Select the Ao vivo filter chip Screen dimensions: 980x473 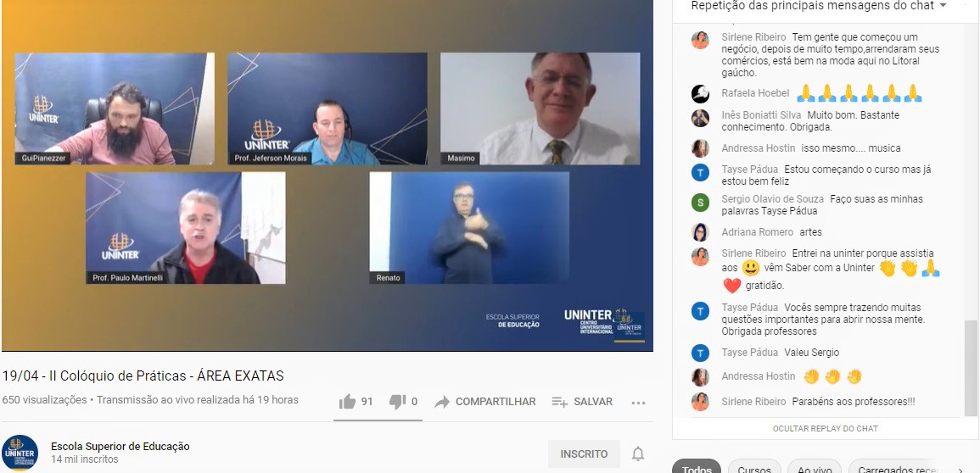tap(815, 468)
